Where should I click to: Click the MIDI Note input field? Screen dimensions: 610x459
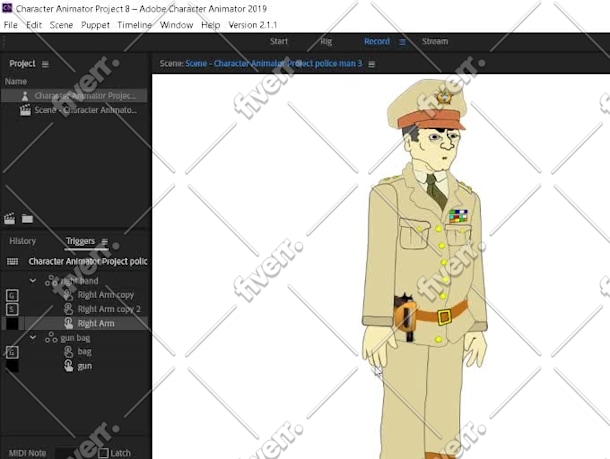click(74, 453)
